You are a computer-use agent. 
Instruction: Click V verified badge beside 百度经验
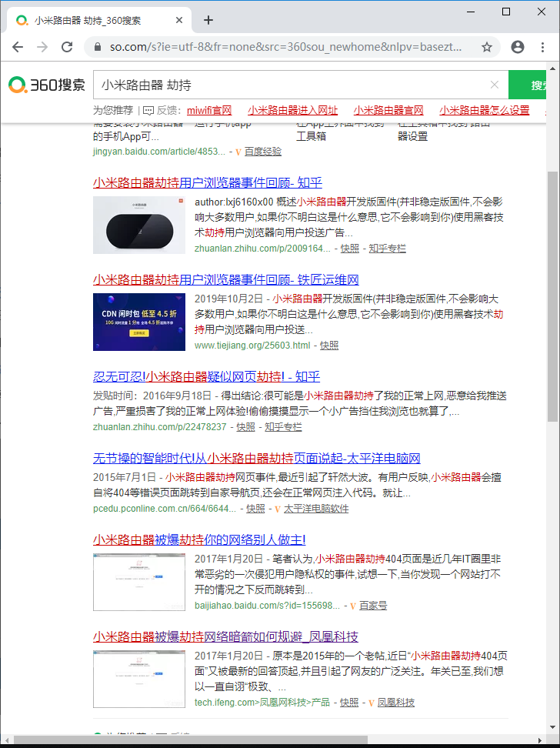tap(238, 152)
